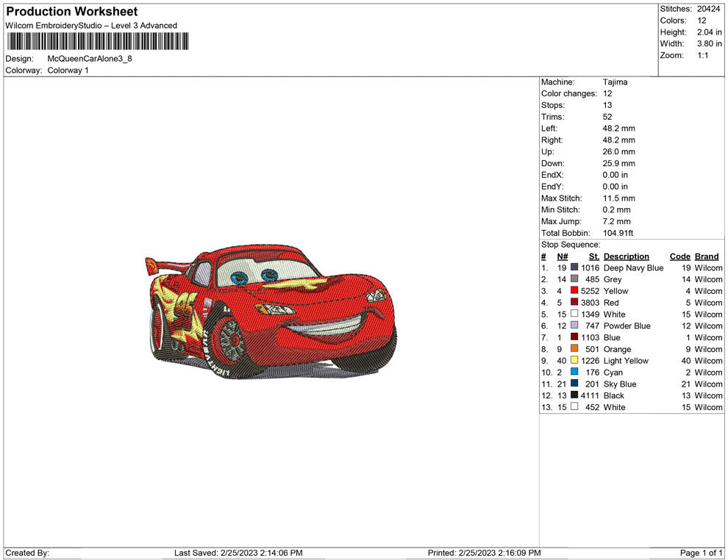
Task: Click the Created By label in footer
Action: click(27, 553)
